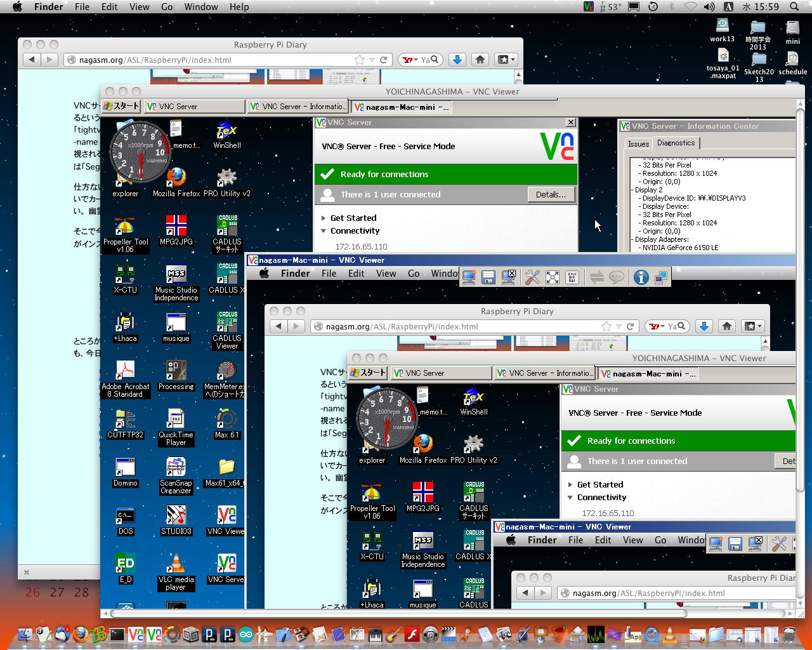Open the Help menu
The height and width of the screenshot is (650, 812).
pyautogui.click(x=239, y=7)
